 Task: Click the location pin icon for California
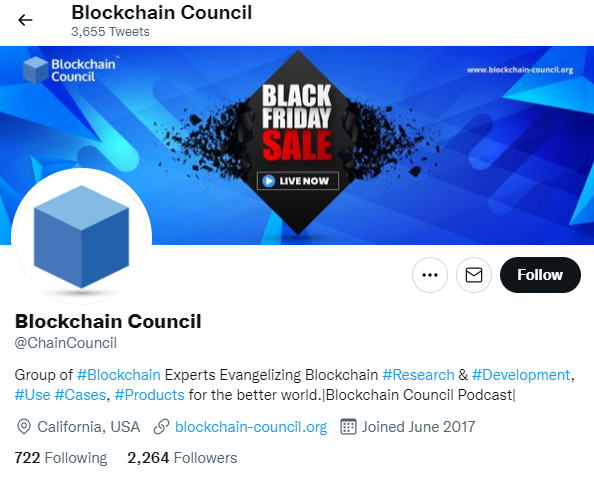pos(24,427)
